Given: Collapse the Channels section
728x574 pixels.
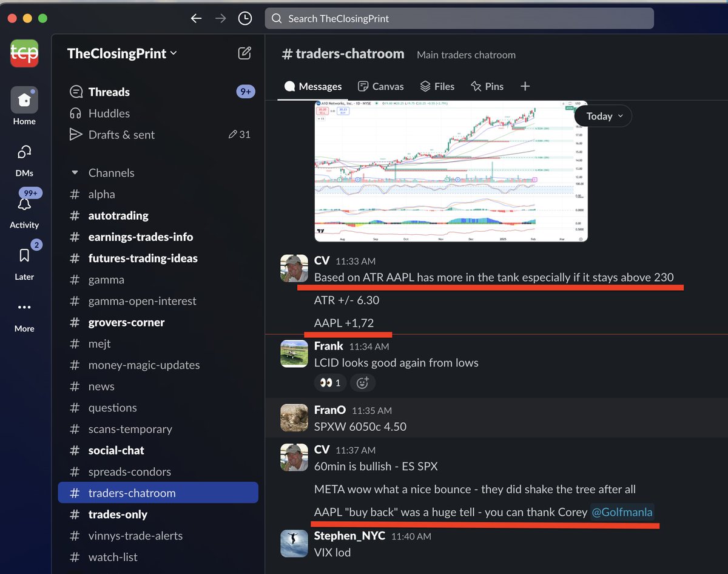Looking at the screenshot, I should coord(75,173).
